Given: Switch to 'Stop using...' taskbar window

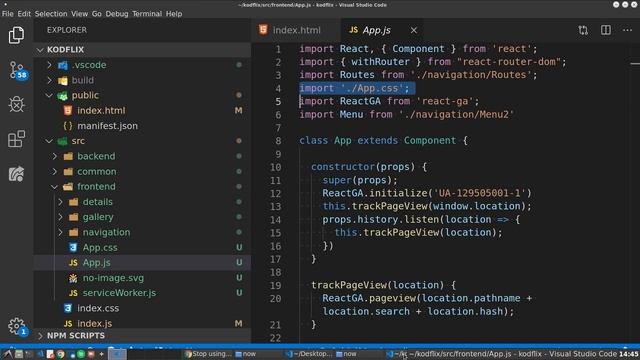Looking at the screenshot, I should tap(208, 354).
